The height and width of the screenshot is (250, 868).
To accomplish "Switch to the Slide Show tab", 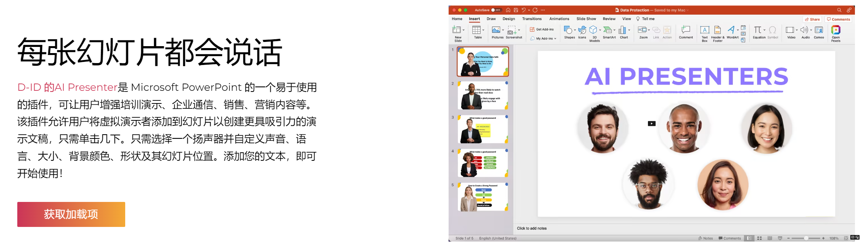I will (586, 19).
